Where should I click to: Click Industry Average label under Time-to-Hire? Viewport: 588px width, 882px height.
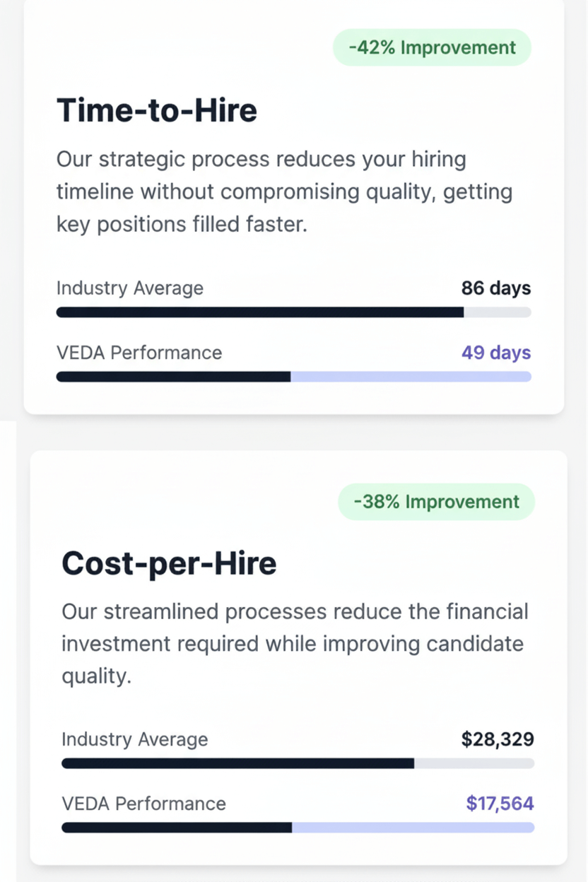tap(129, 288)
